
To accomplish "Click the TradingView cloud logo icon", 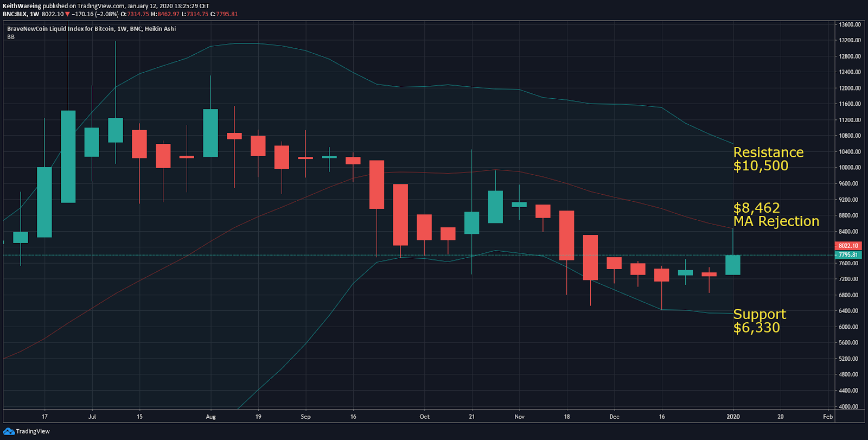I will 9,431.
